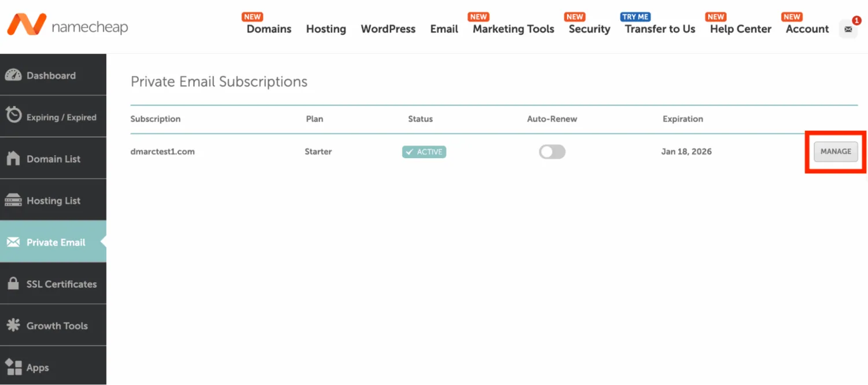Image resolution: width=868 pixels, height=385 pixels.
Task: Click the ACTIVE status badge
Action: [424, 152]
